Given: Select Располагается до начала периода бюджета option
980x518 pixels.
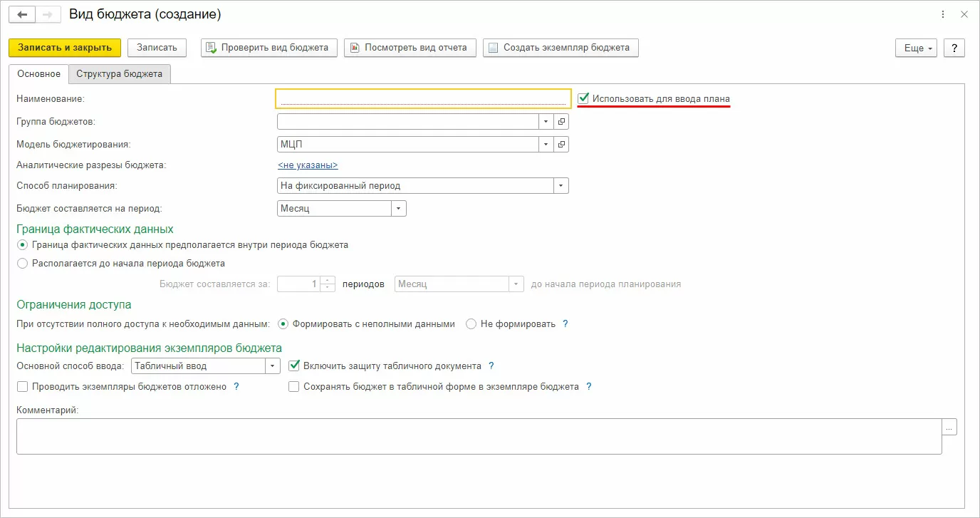Looking at the screenshot, I should tap(23, 264).
